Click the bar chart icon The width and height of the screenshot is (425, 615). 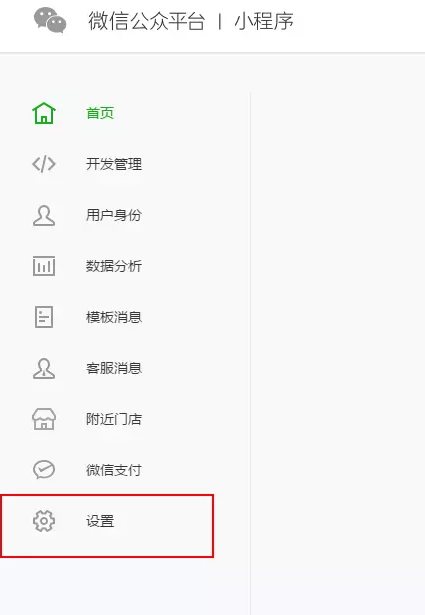(44, 266)
